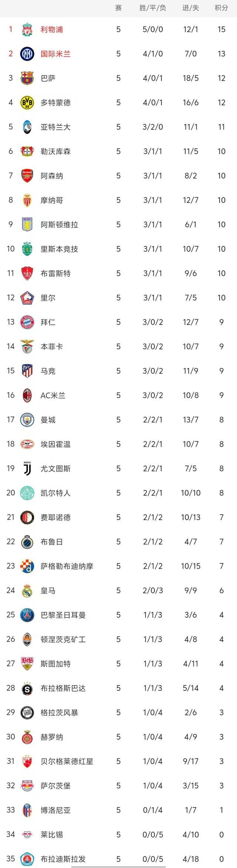Image resolution: width=237 pixels, height=868 pixels.
Task: Open the 国际米兰 team link
Action: [x=55, y=54]
